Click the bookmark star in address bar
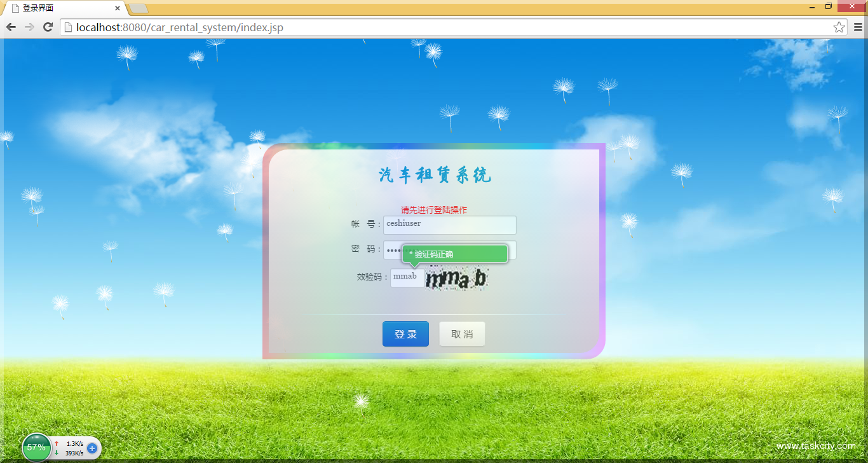Image resolution: width=868 pixels, height=463 pixels. pos(840,27)
